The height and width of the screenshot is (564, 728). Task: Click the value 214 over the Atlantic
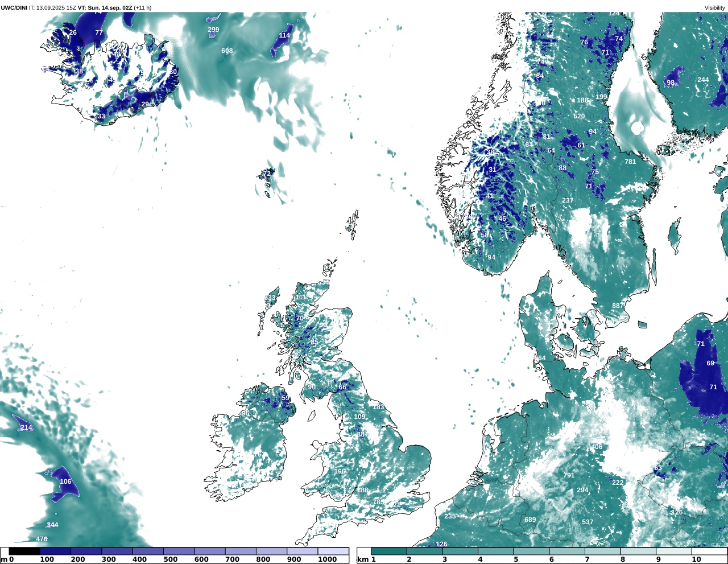[26, 428]
